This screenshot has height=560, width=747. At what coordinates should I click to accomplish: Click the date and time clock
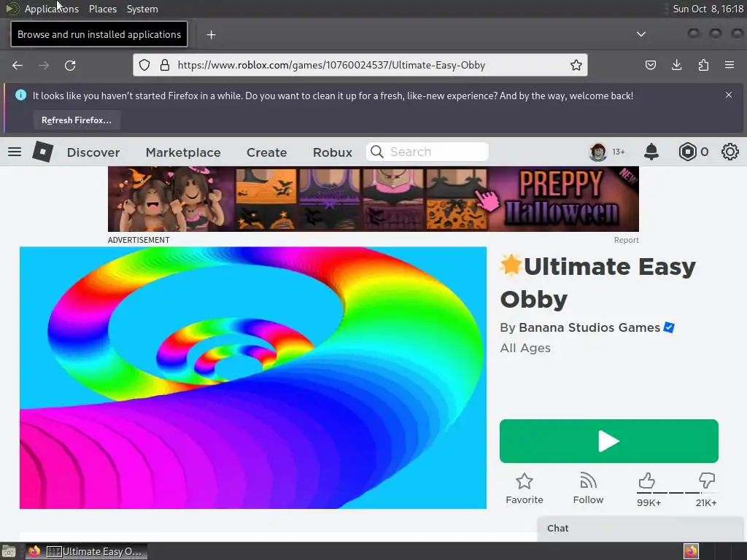(708, 9)
